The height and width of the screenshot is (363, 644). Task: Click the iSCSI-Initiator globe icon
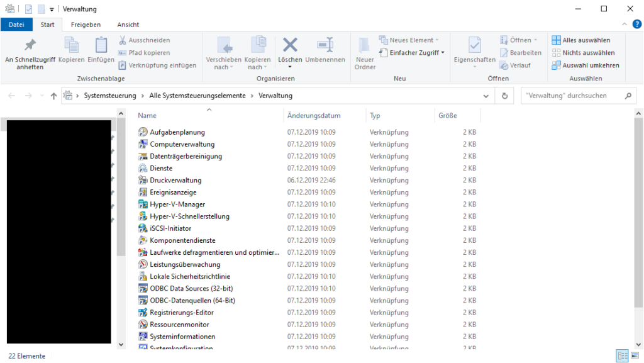[x=143, y=228]
